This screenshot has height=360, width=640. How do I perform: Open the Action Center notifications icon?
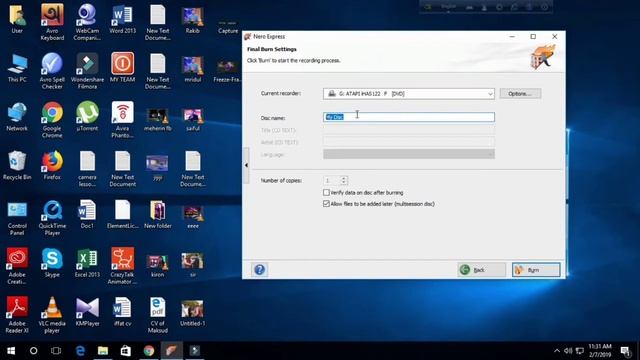pos(624,351)
